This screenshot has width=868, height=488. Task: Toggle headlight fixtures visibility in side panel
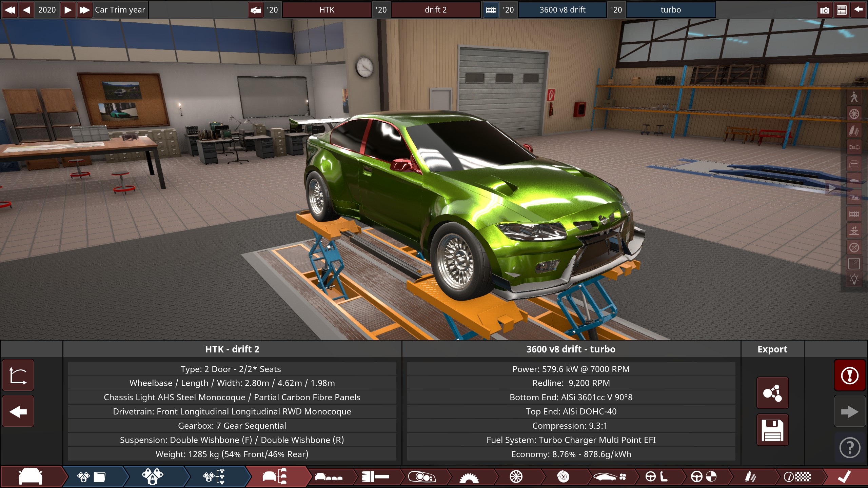point(854,197)
